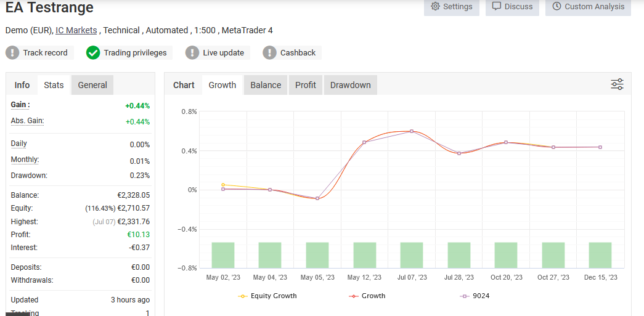Open the Stats tab

(54, 85)
